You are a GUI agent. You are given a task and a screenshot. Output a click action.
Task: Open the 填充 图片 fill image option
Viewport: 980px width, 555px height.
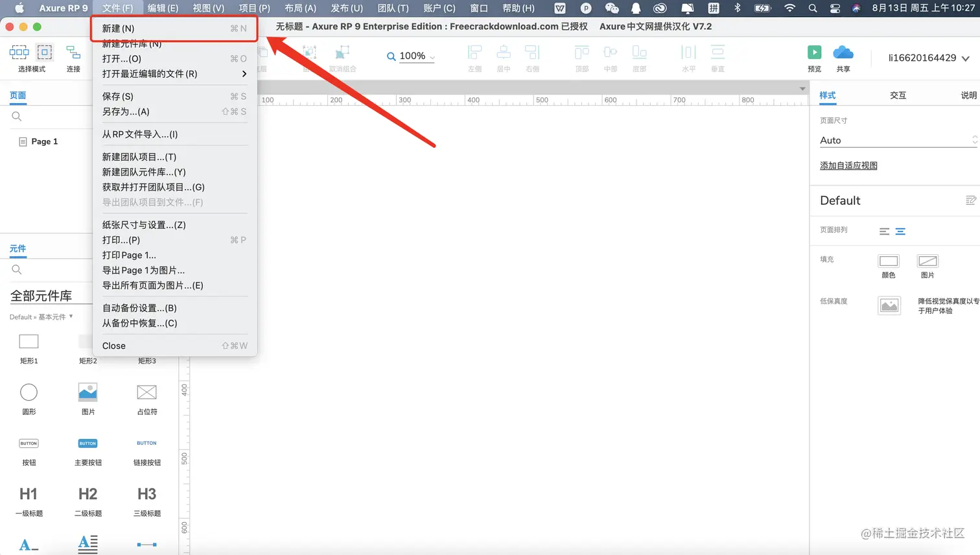pos(927,261)
